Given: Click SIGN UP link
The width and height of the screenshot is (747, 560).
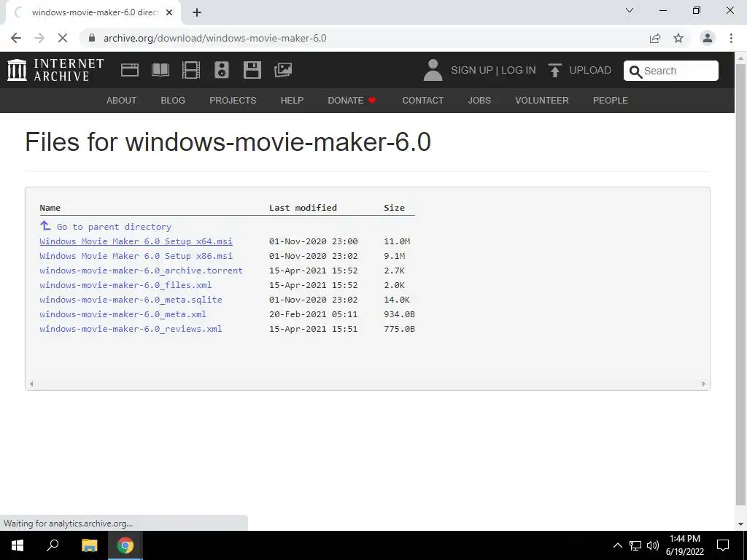Looking at the screenshot, I should [x=472, y=70].
